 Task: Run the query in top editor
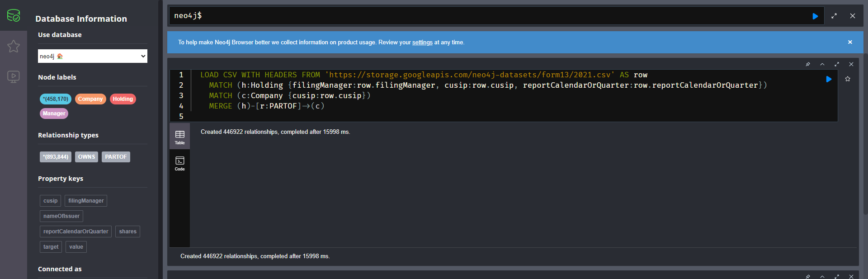(x=815, y=16)
